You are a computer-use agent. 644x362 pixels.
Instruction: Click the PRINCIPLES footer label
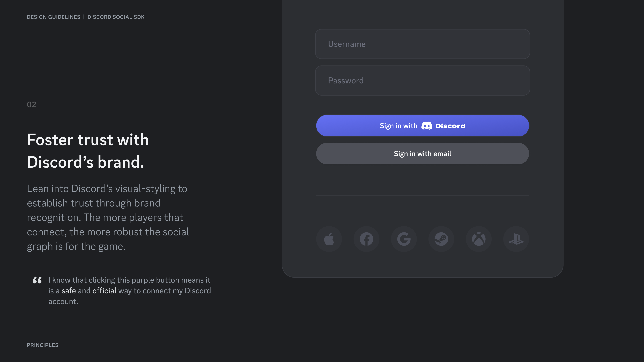[x=42, y=345]
